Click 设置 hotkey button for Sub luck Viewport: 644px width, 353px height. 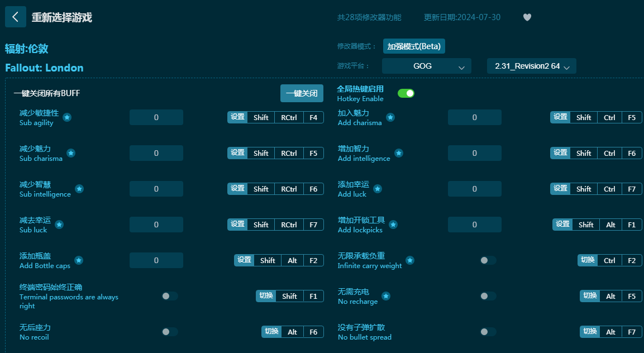pos(238,225)
